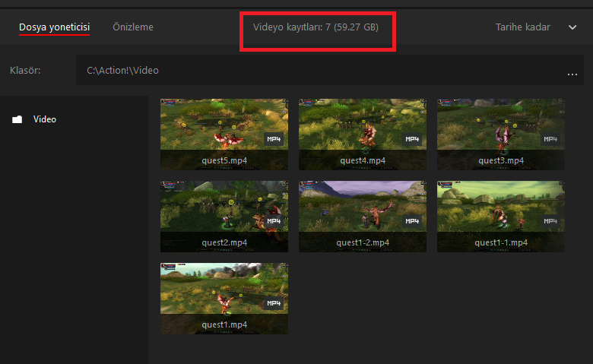Click the MP4 badge on quest3.mp4

point(550,139)
